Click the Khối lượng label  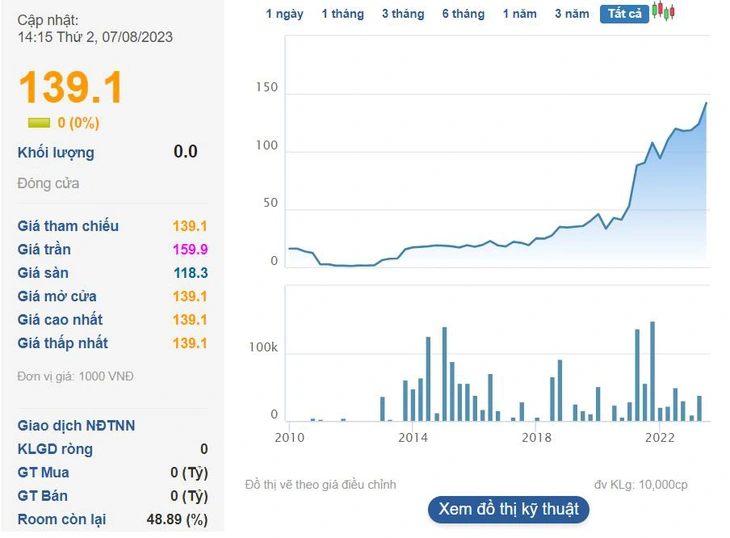point(56,153)
